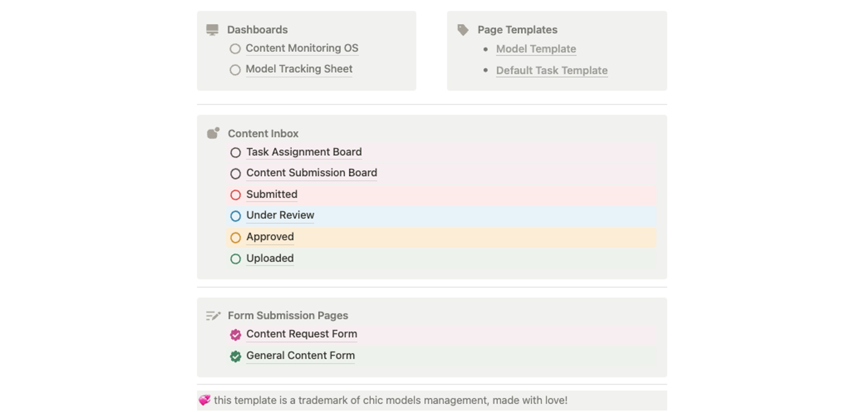Click the Content Inbox heading text

point(263,134)
